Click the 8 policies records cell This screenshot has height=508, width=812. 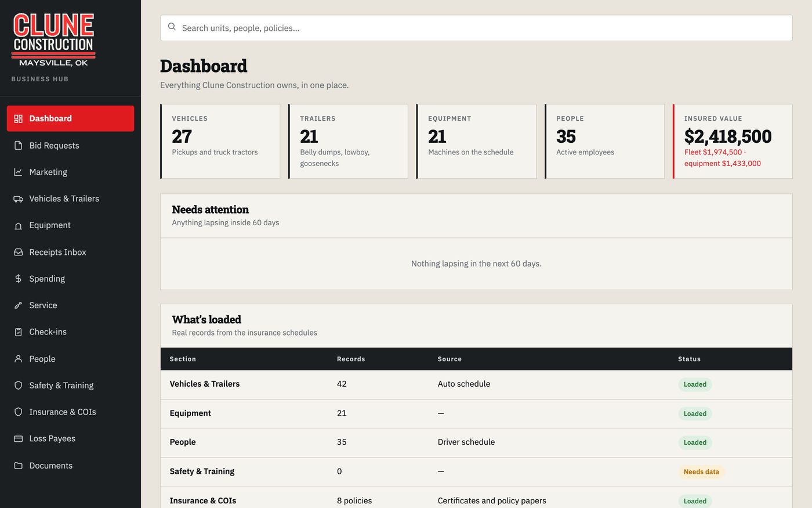[354, 500]
